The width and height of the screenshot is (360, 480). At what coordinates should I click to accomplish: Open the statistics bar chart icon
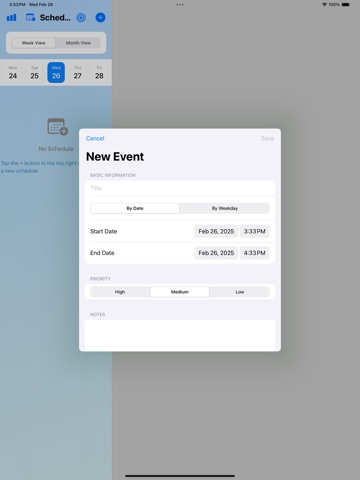tap(11, 18)
